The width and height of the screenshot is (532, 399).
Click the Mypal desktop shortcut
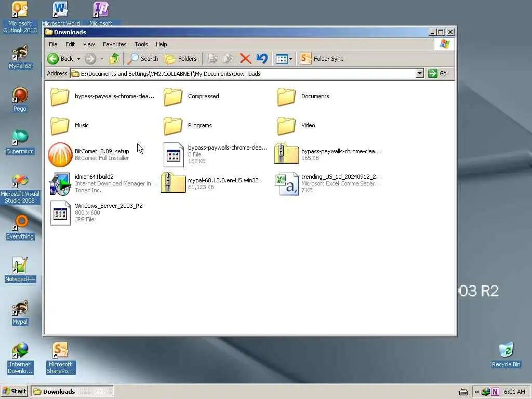[x=20, y=313]
